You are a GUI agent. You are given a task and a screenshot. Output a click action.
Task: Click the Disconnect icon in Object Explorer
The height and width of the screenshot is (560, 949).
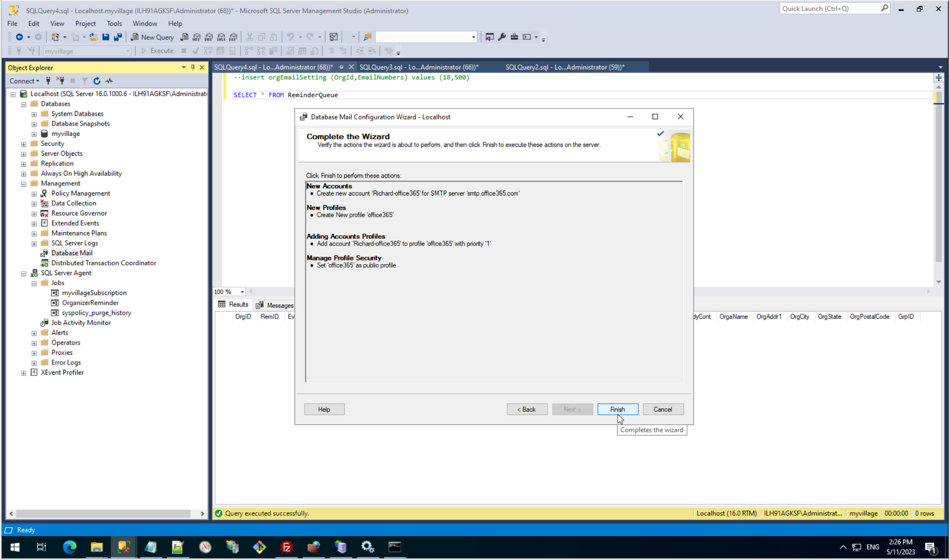coord(61,81)
